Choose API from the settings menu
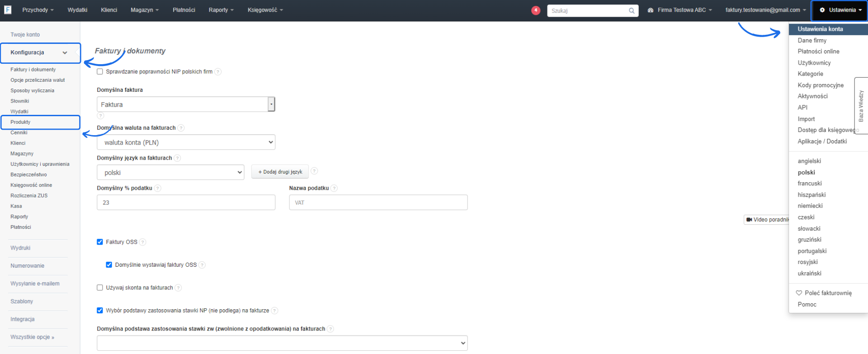This screenshot has height=354, width=868. point(802,108)
